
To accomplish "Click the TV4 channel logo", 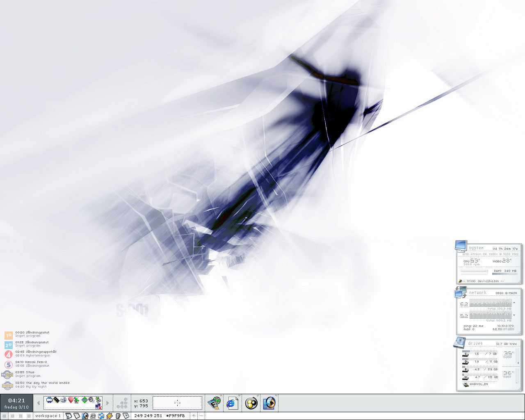I will tap(9, 354).
